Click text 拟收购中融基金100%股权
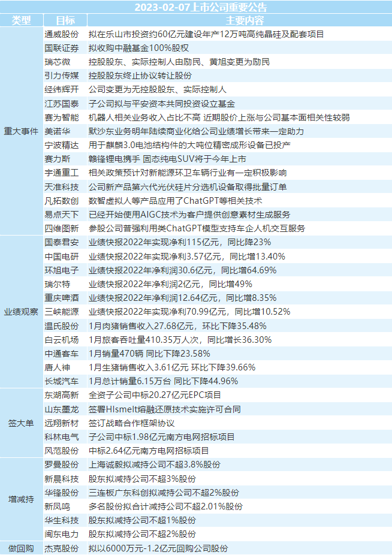392x555 pixels. [138, 48]
